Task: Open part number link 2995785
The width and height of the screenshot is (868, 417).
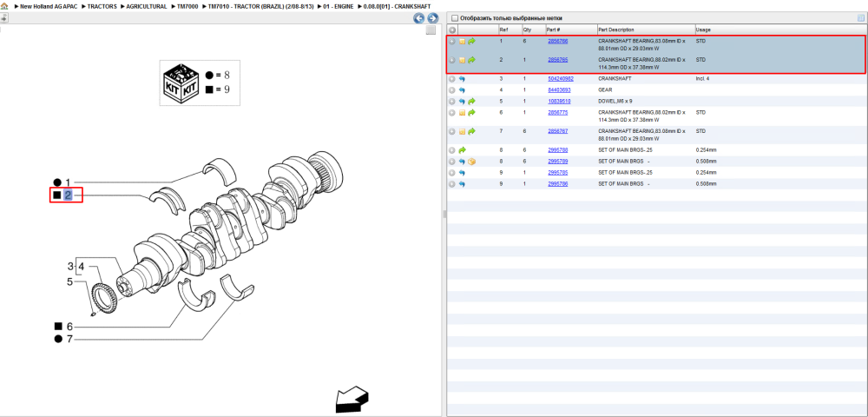Action: pos(557,172)
